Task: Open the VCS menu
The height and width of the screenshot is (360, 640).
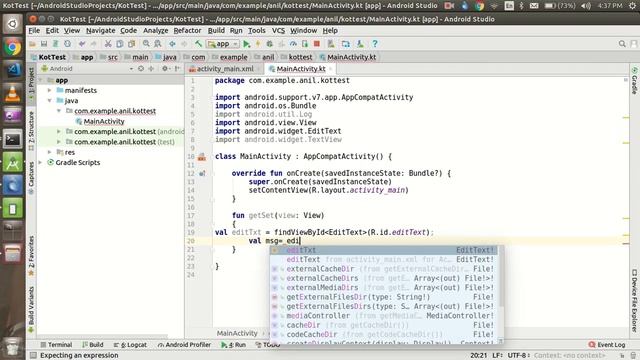Action: [x=278, y=31]
